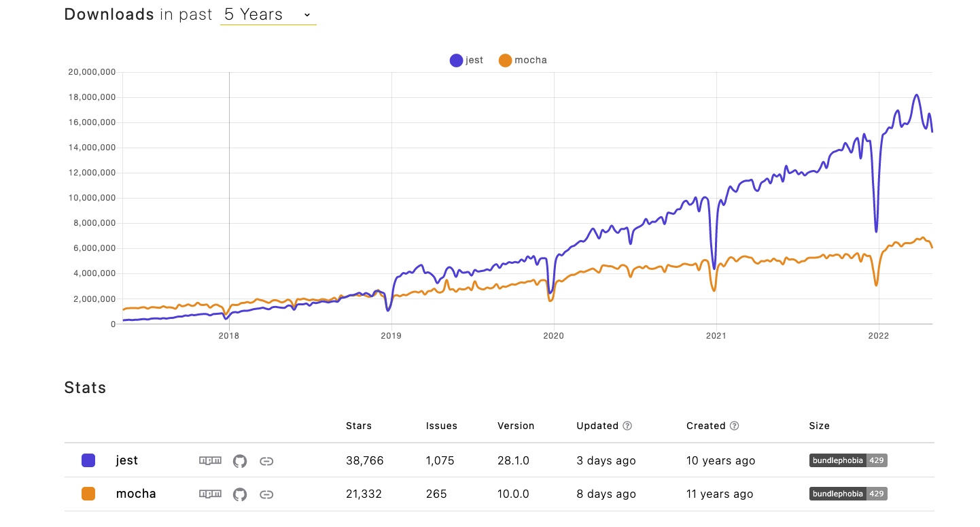
Task: Click jest version 28.1.0
Action: [x=513, y=460]
